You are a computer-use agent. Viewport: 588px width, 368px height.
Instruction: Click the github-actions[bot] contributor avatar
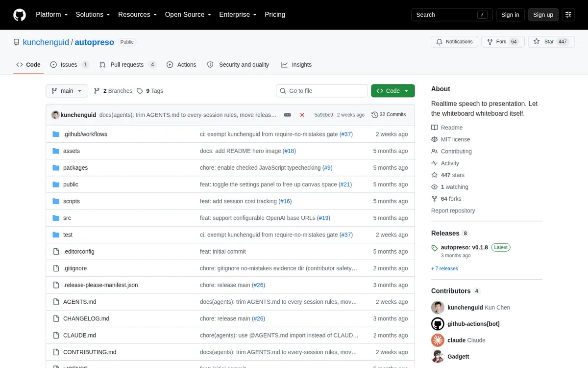[438, 324]
